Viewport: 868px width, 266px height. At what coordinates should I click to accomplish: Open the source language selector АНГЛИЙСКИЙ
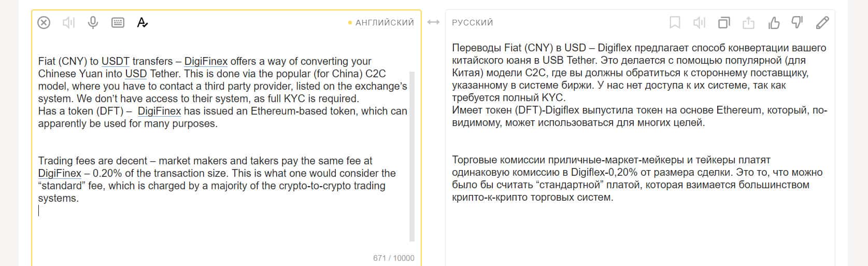click(385, 23)
